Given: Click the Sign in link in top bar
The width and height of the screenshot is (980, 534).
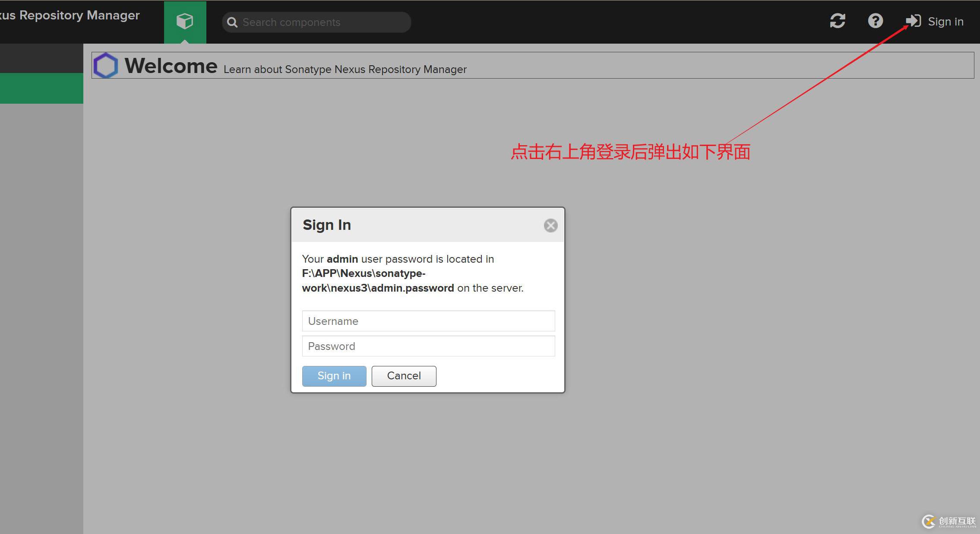Looking at the screenshot, I should click(x=945, y=22).
